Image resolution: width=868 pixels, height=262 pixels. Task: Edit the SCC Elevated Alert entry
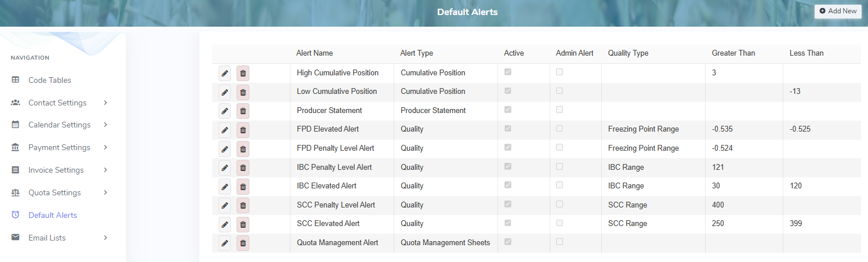(x=224, y=224)
